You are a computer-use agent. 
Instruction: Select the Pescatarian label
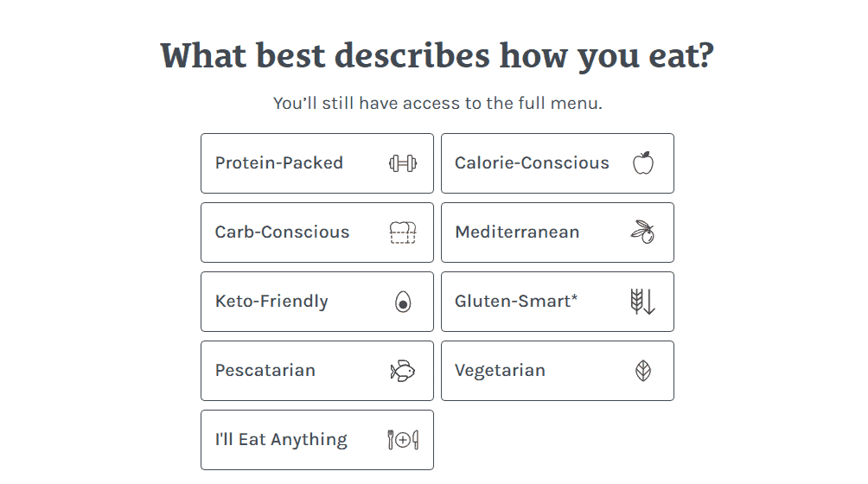click(265, 371)
